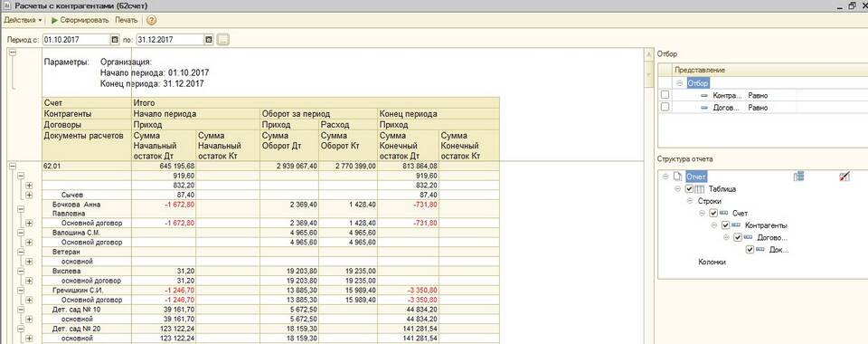Click the green Сформировать run icon
Image resolution: width=868 pixels, height=344 pixels.
(x=54, y=21)
